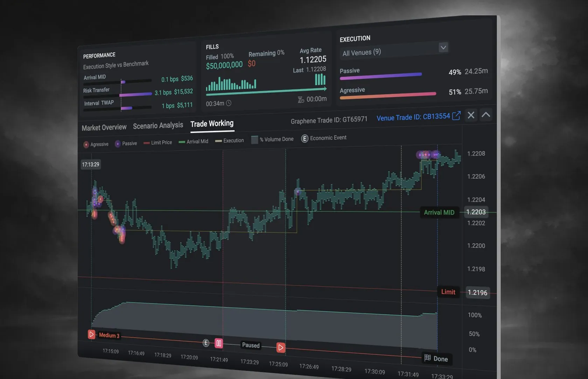
Task: Collapse the panel with the up chevron
Action: tap(486, 114)
